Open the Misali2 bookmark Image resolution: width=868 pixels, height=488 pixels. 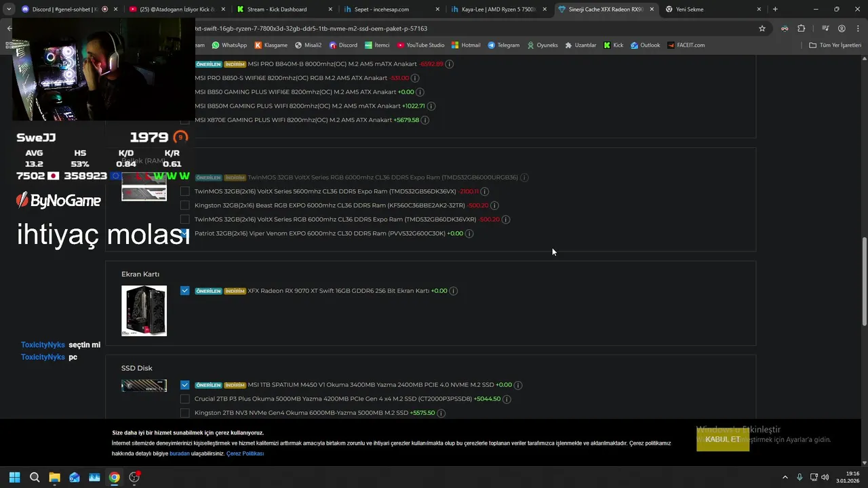[x=308, y=45]
